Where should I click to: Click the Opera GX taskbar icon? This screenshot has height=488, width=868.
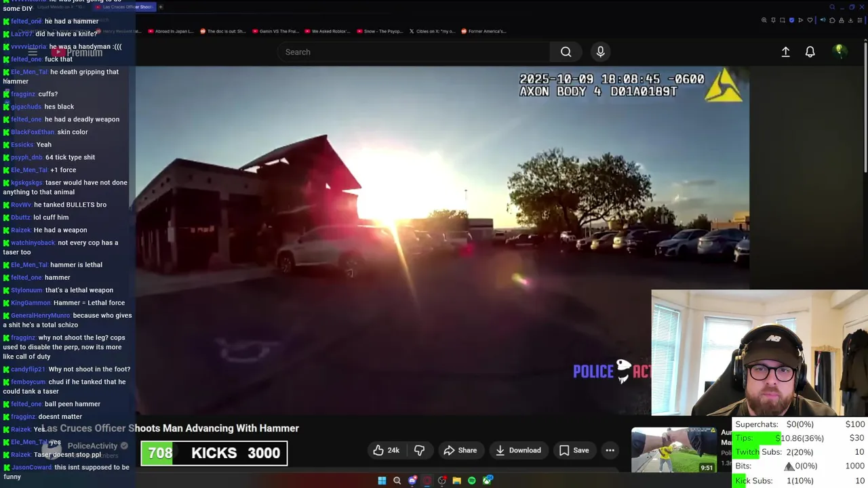pyautogui.click(x=427, y=481)
